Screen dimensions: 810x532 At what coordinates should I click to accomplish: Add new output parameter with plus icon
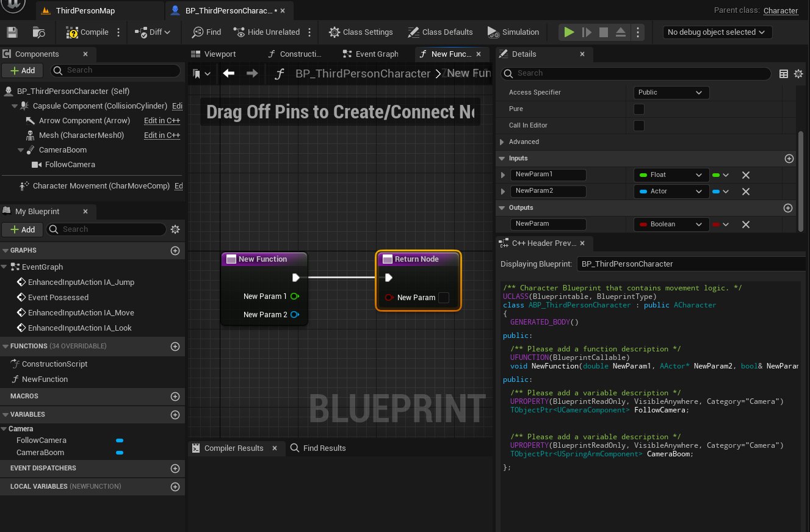[789, 208]
